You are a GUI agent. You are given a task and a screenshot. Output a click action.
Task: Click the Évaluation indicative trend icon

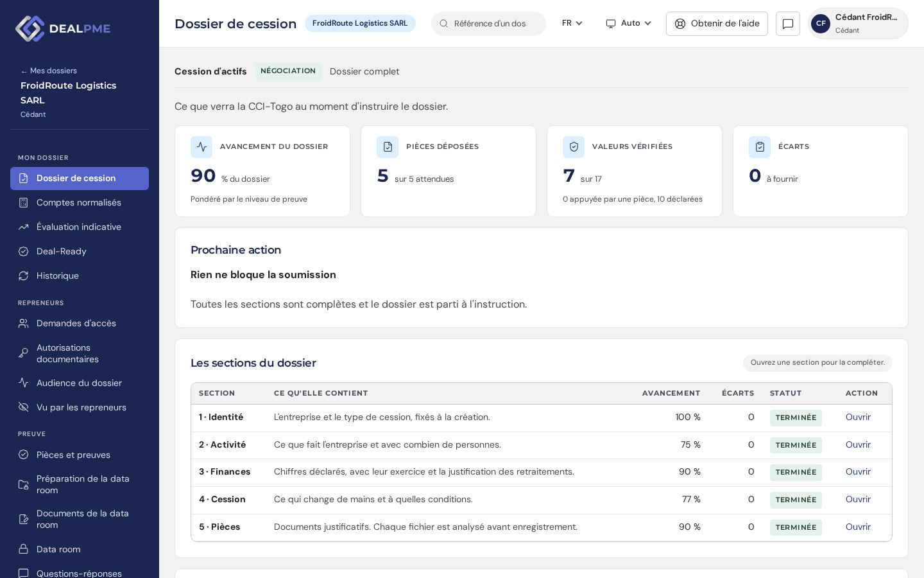24,227
